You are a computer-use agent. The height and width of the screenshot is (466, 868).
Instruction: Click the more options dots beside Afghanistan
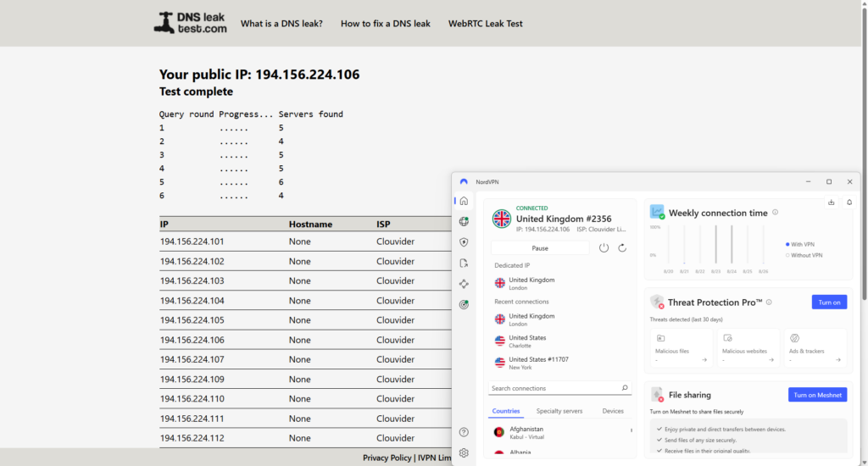(x=631, y=430)
